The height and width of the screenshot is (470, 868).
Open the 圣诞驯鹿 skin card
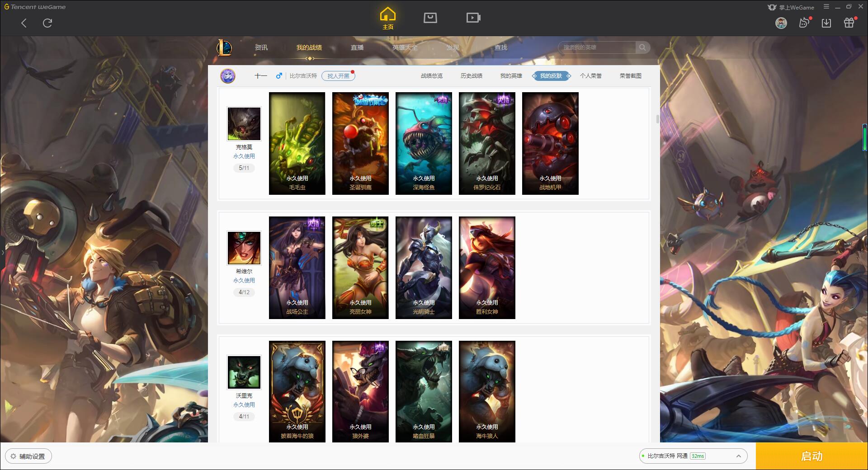click(360, 144)
